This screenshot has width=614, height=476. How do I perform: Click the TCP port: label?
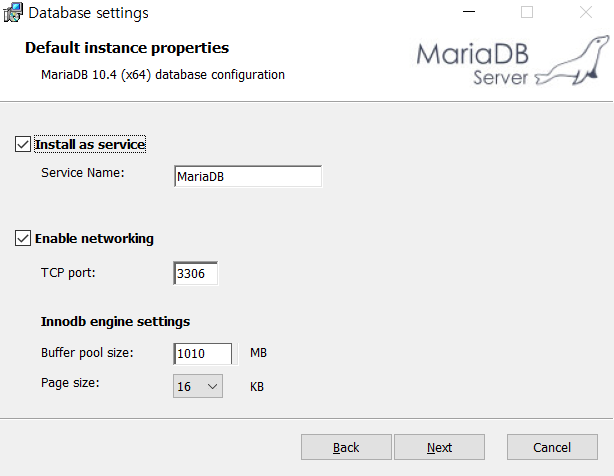[x=68, y=272]
